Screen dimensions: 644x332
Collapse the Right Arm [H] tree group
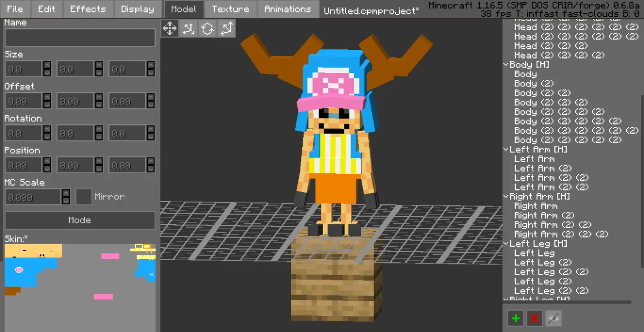[506, 196]
